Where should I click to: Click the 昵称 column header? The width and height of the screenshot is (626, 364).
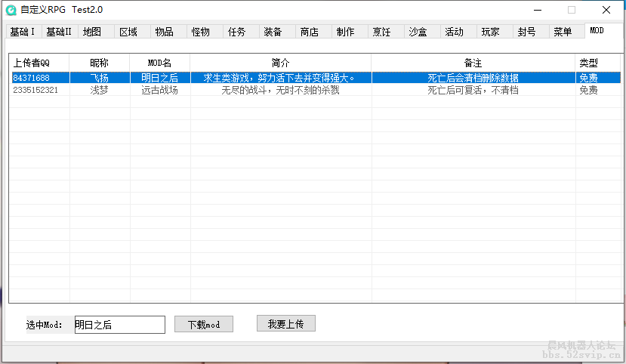click(x=100, y=63)
